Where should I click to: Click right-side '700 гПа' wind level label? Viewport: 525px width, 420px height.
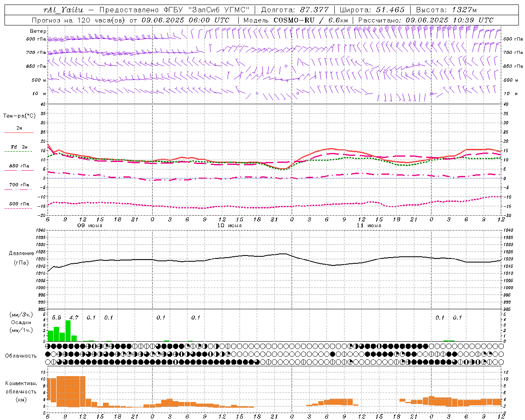tap(513, 52)
